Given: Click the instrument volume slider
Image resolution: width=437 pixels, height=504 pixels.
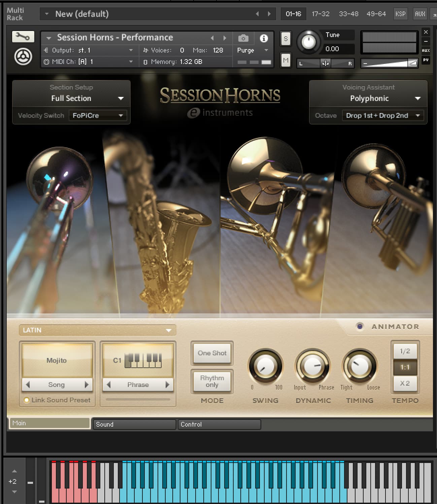Looking at the screenshot, I should tap(389, 63).
